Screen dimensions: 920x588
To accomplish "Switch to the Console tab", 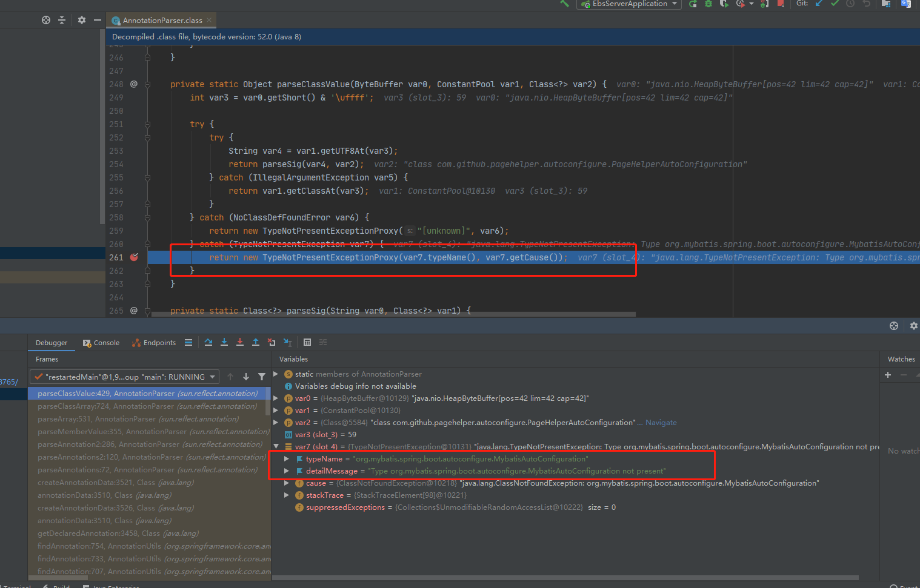I will [x=101, y=343].
